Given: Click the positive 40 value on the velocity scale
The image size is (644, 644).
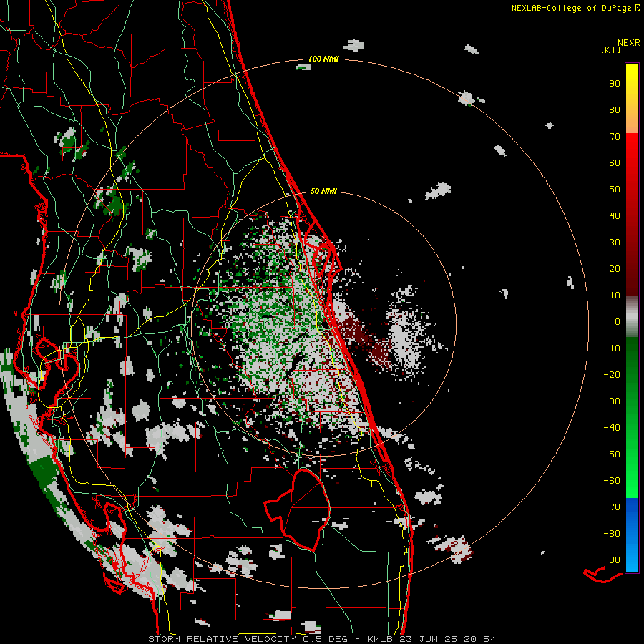Looking at the screenshot, I should (x=615, y=215).
